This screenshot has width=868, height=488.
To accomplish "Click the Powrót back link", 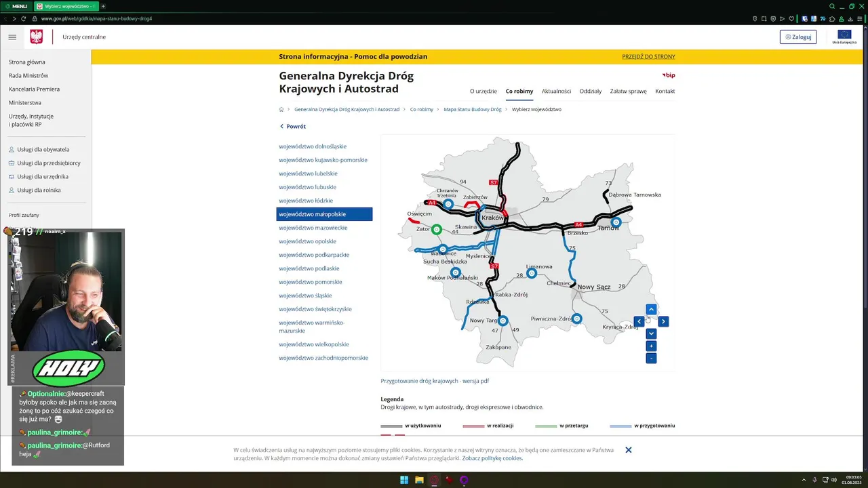I will pyautogui.click(x=292, y=127).
